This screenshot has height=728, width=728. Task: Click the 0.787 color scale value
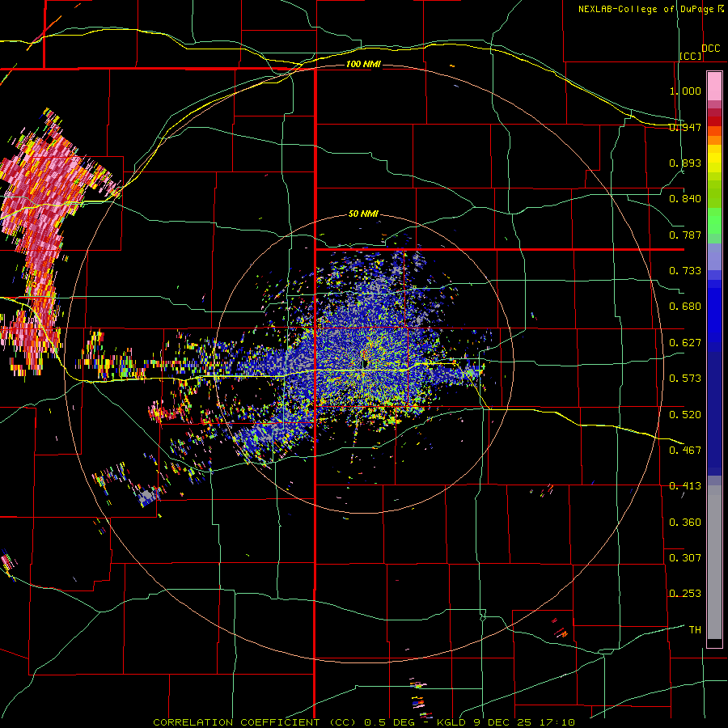pos(685,235)
